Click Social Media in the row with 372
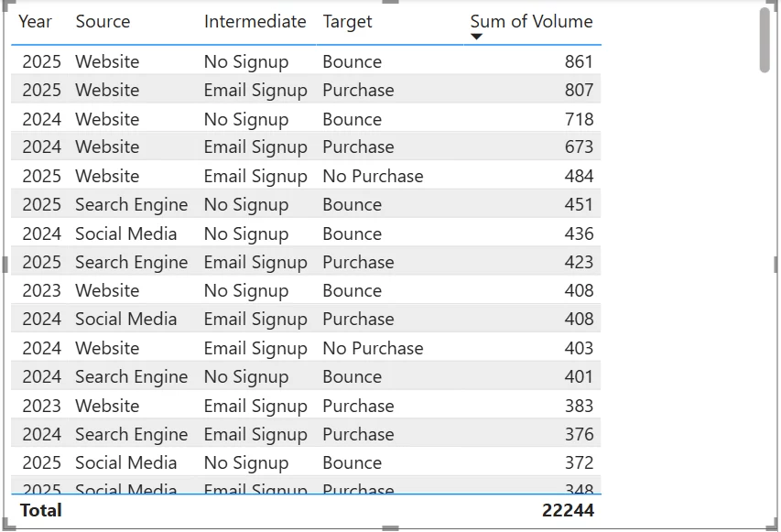This screenshot has height=532, width=781. coord(126,463)
